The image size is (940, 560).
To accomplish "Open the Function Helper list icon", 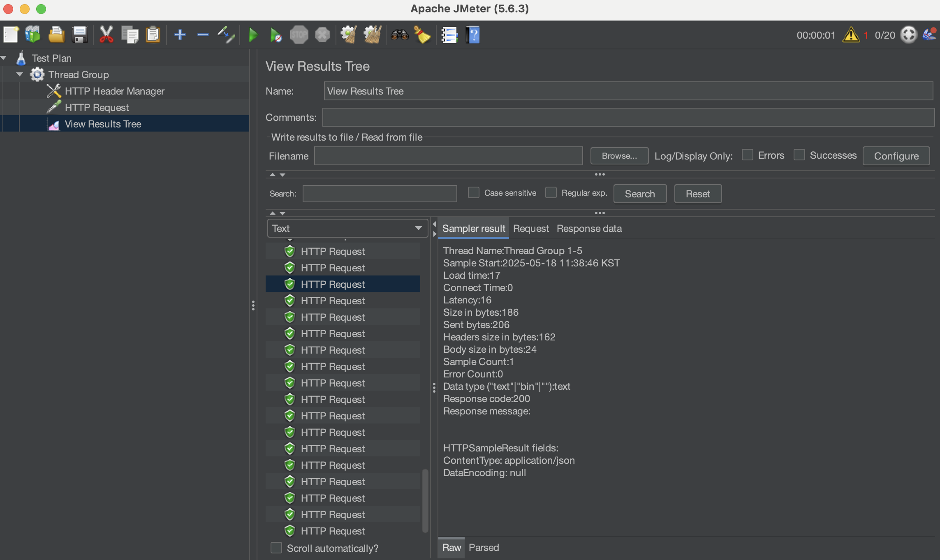I will pyautogui.click(x=449, y=35).
